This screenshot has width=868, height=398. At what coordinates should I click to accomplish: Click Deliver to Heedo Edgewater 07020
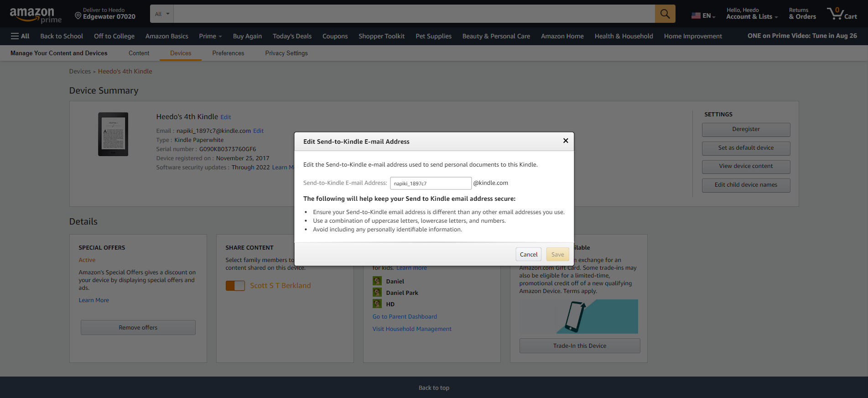pos(105,14)
